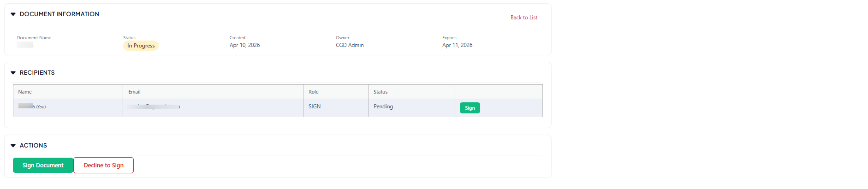Click the expiry date Apr 11, 2026
The image size is (868, 189).
[457, 45]
